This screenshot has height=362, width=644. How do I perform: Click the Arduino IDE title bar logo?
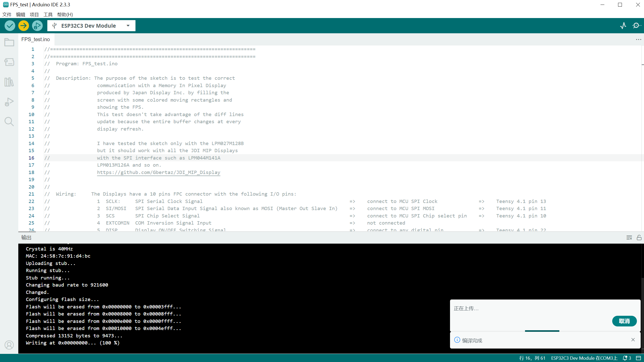pos(6,5)
